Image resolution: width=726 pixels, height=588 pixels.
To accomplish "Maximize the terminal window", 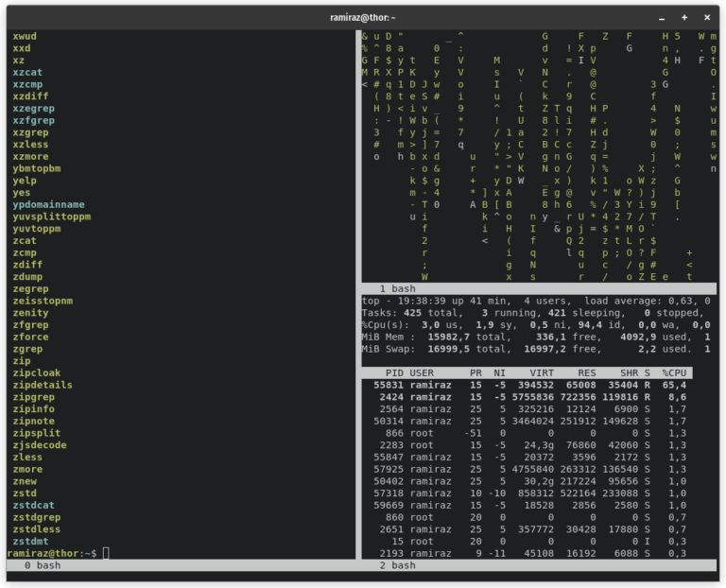I will pyautogui.click(x=684, y=17).
